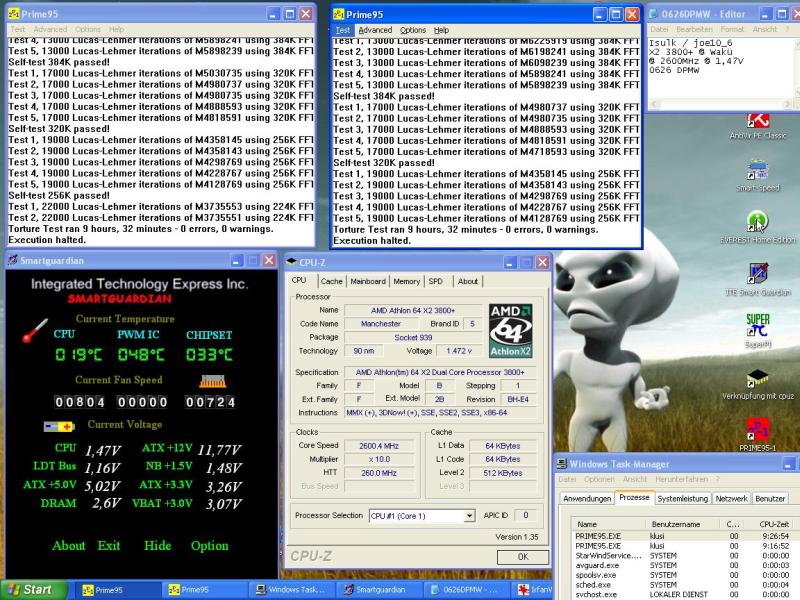Open the Windows Start button
This screenshot has height=600, width=800.
coord(34,590)
